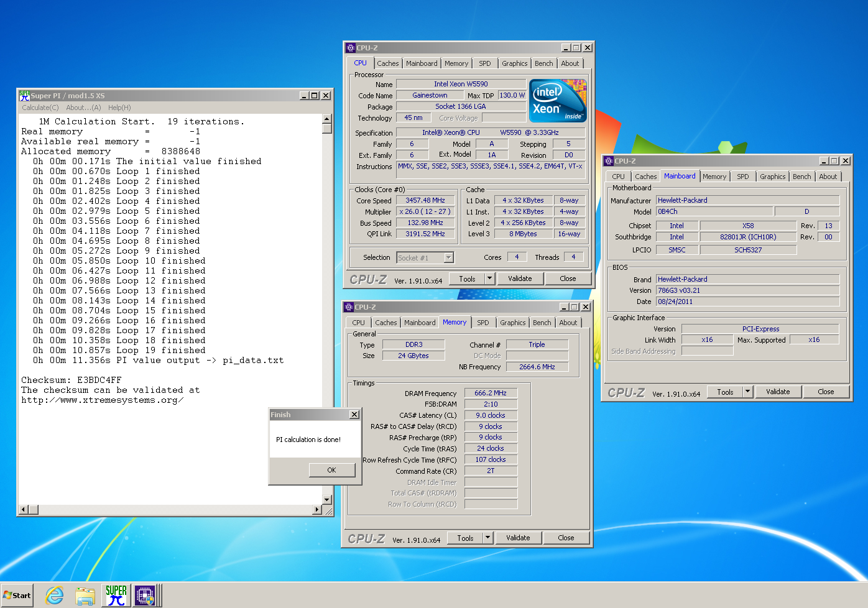Click Validate in CPU-Z CPU window

(x=520, y=279)
